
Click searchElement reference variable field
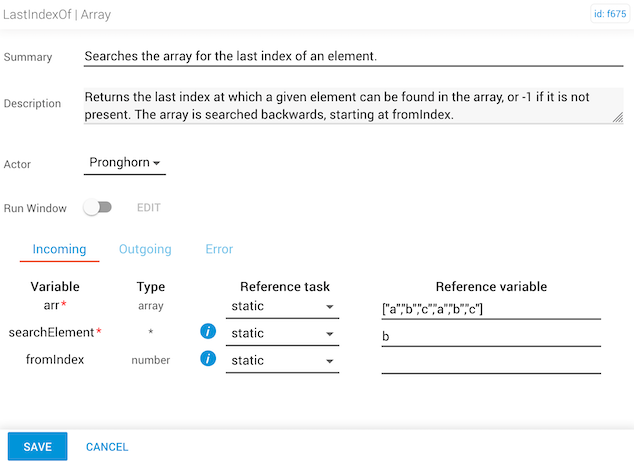(x=491, y=335)
